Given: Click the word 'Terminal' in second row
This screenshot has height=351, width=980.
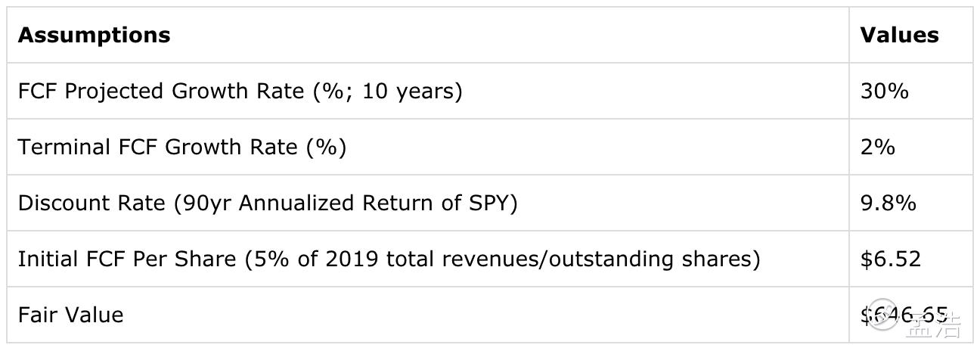Looking at the screenshot, I should (64, 147).
